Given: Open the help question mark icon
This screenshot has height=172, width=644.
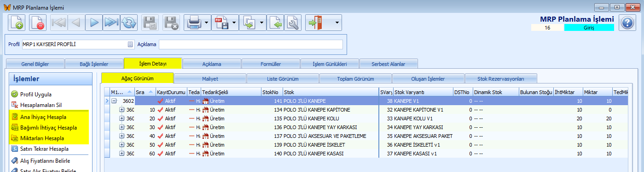Looking at the screenshot, I should (x=627, y=23).
